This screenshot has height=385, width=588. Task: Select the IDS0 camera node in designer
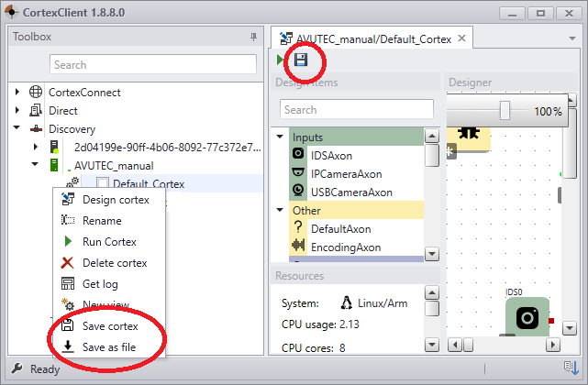click(527, 317)
